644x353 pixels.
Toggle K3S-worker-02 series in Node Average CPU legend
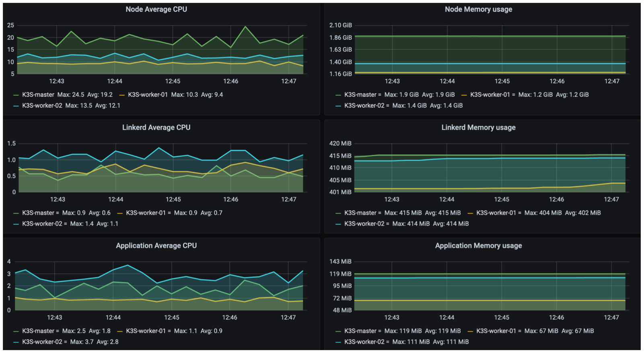tap(42, 106)
